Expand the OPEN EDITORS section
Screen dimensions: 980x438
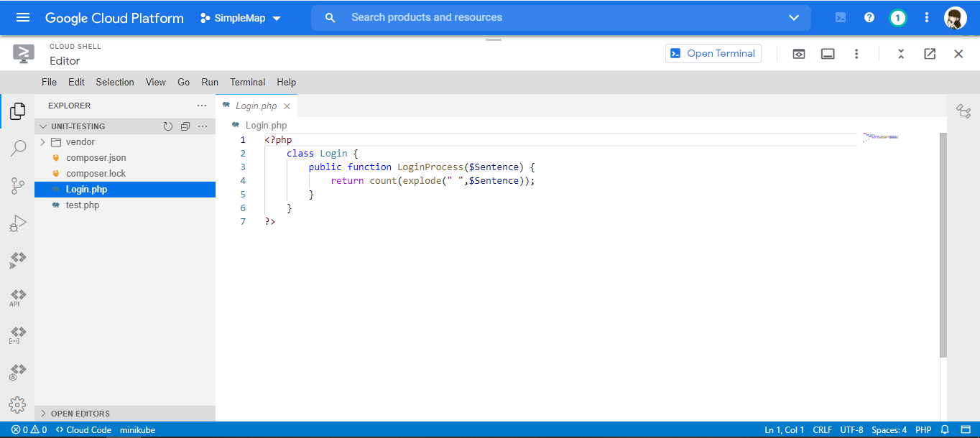pos(125,414)
